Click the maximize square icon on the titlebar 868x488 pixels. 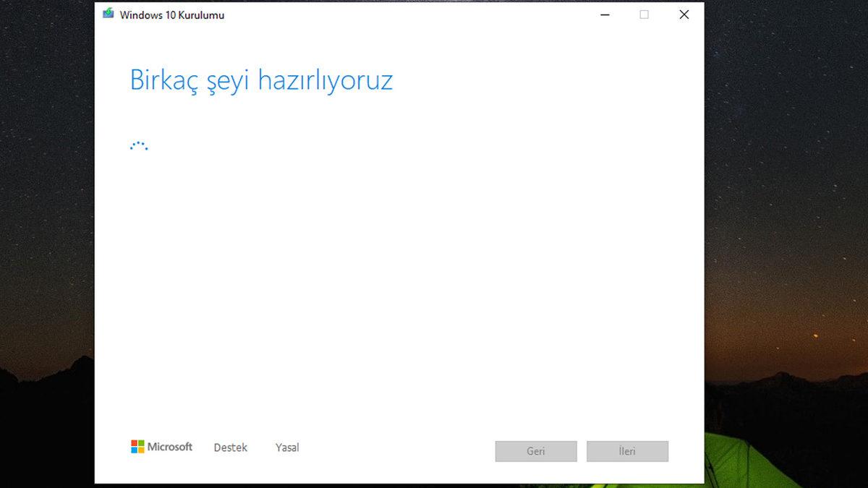(644, 14)
